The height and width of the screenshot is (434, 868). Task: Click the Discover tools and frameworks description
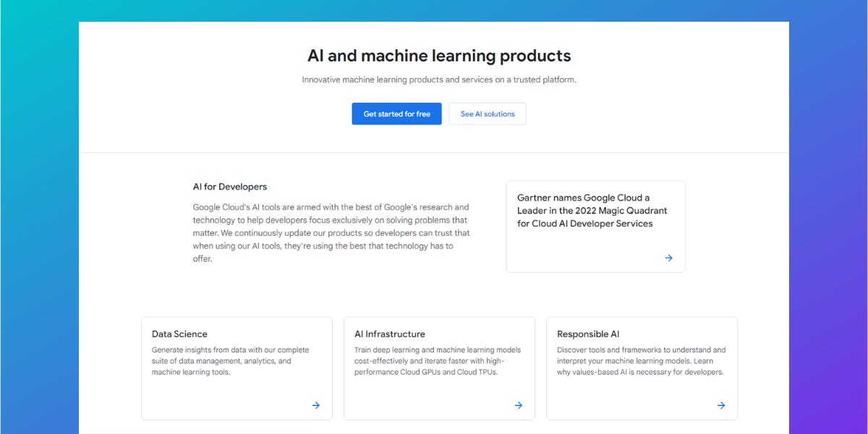(x=642, y=361)
